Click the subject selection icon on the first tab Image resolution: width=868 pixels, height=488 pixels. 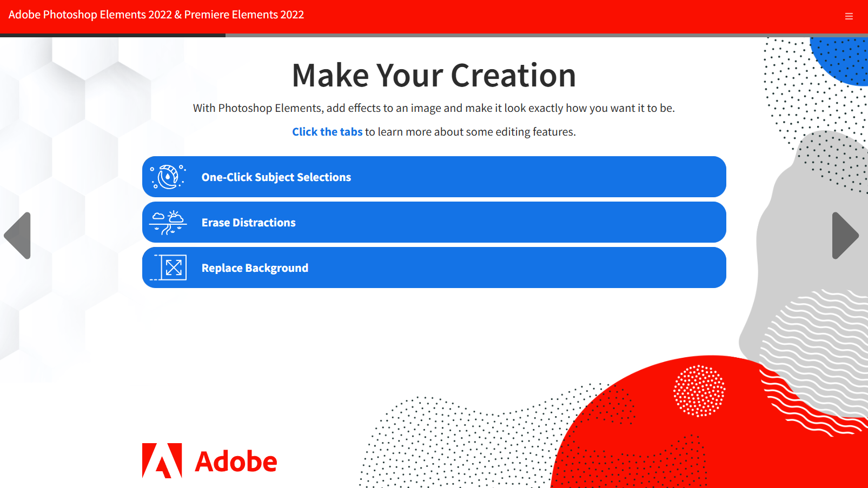coord(168,177)
